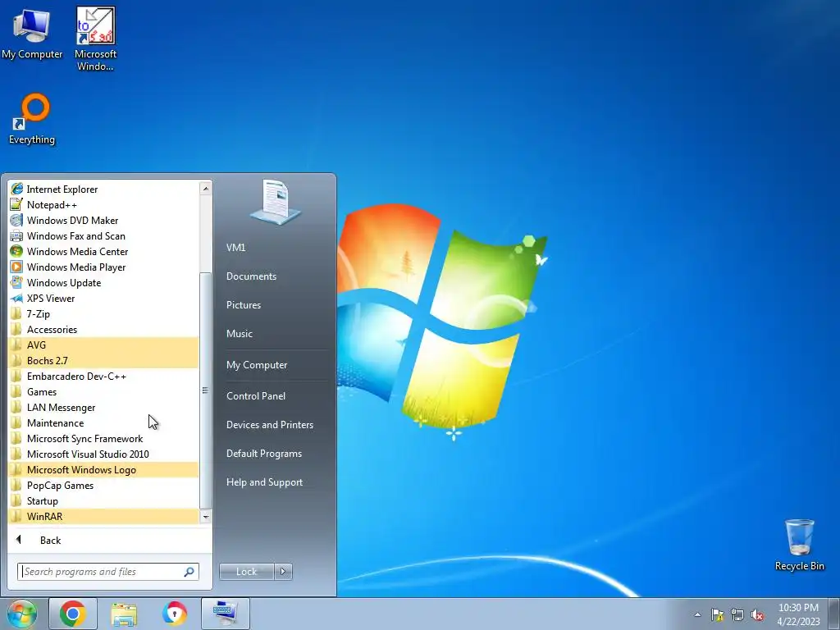840x630 pixels.
Task: Show hidden tray icons
Action: (x=697, y=614)
